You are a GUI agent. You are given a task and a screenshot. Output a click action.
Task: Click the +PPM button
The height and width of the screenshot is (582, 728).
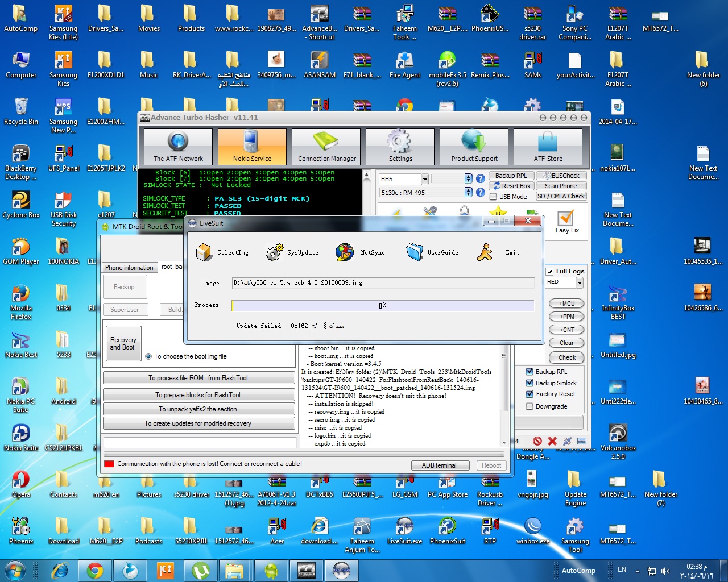coord(566,317)
